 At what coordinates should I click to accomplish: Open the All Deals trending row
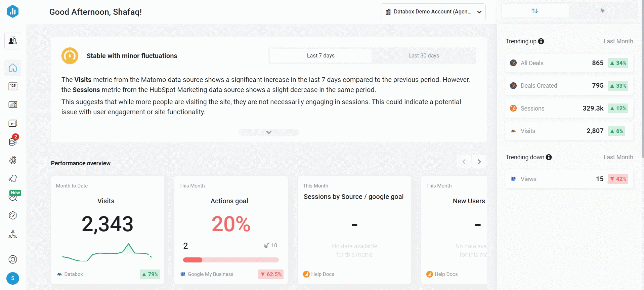[569, 63]
